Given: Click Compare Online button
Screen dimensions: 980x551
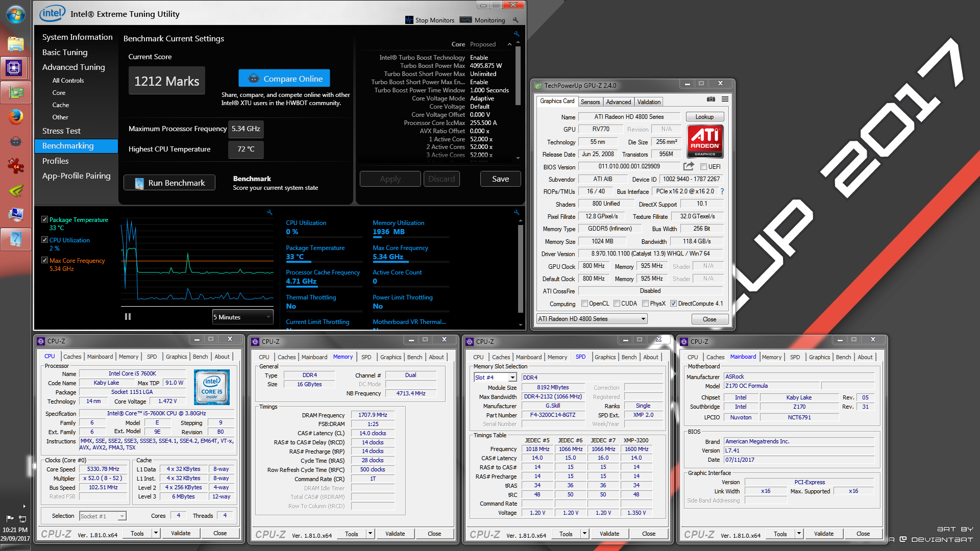Looking at the screenshot, I should click(284, 79).
